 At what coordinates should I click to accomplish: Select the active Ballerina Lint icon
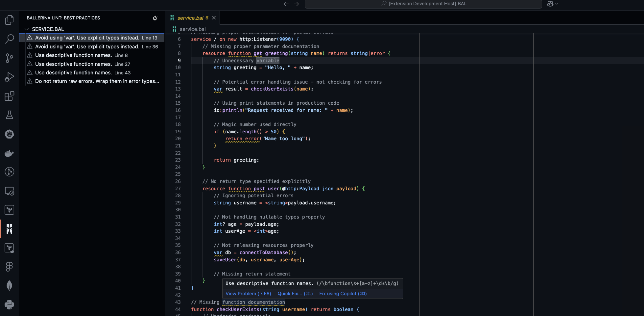10,229
